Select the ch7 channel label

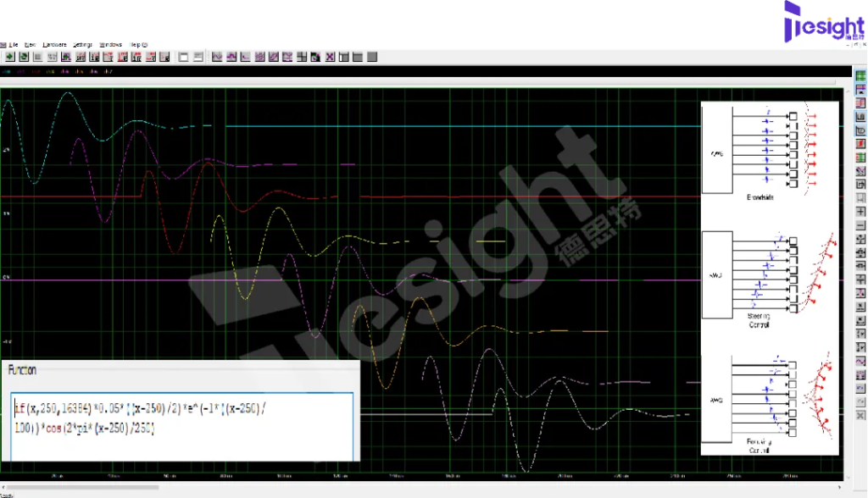(108, 71)
